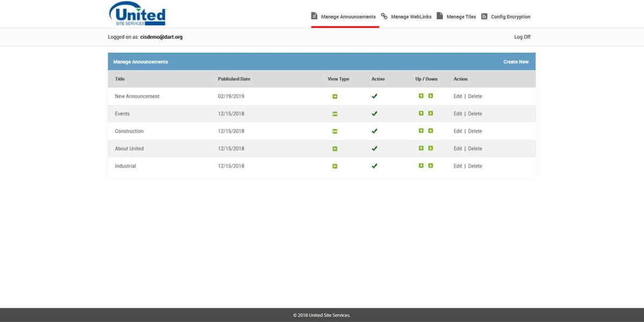Toggle the Active checkmark for About United
The height and width of the screenshot is (322, 644).
tap(374, 148)
